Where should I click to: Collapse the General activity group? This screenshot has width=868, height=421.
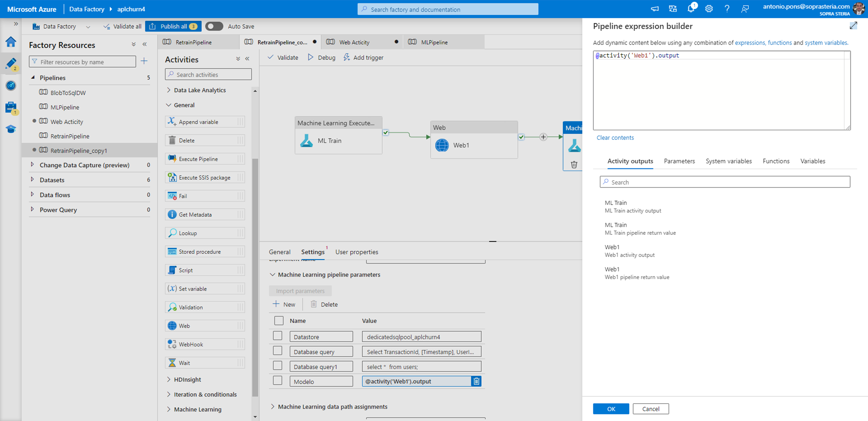coord(169,105)
